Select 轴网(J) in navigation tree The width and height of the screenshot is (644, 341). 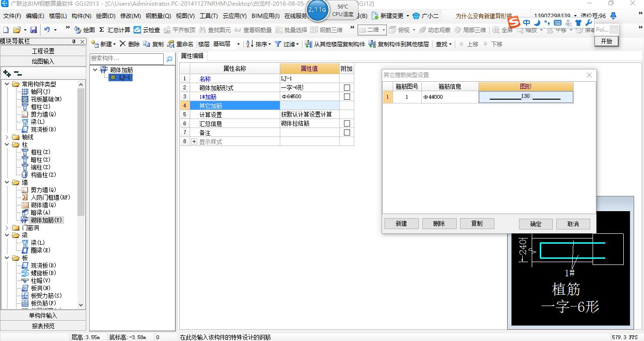[x=36, y=92]
